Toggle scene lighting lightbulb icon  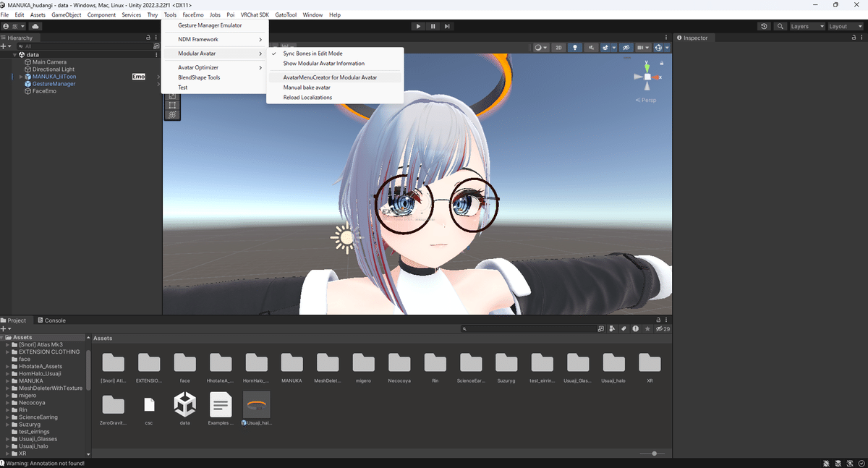pos(575,48)
